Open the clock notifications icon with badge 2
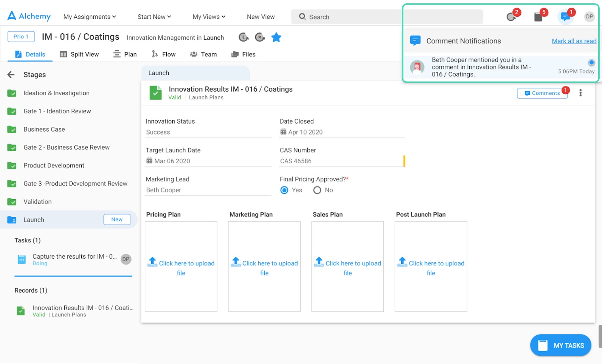 [511, 17]
